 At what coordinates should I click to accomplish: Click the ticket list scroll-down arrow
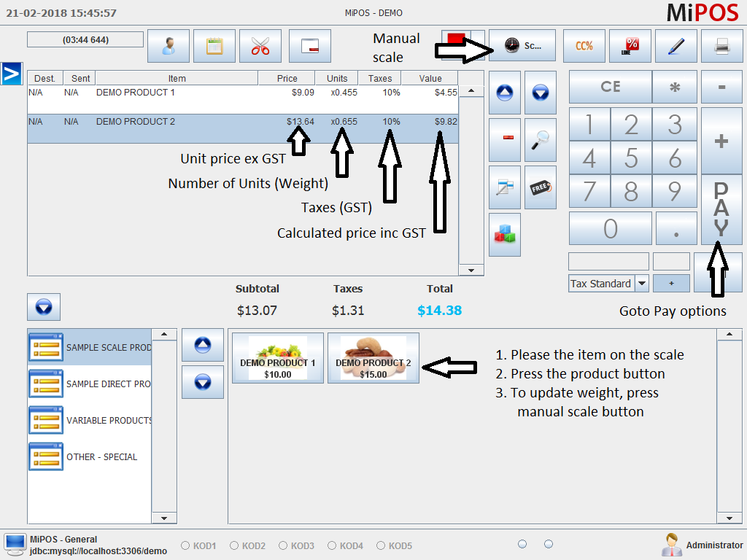coord(471,270)
